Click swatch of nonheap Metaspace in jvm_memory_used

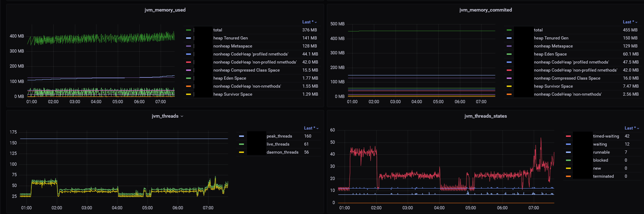point(189,46)
